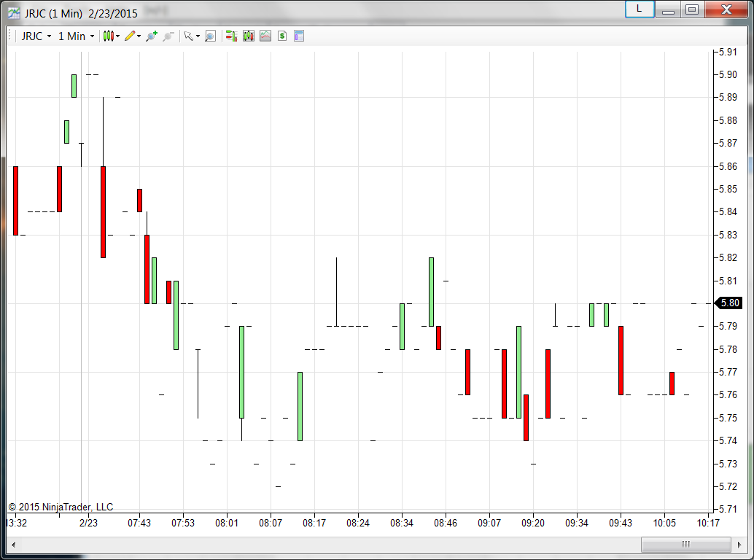Expand the chart style dropdown arrow
754x560 pixels.
118,36
